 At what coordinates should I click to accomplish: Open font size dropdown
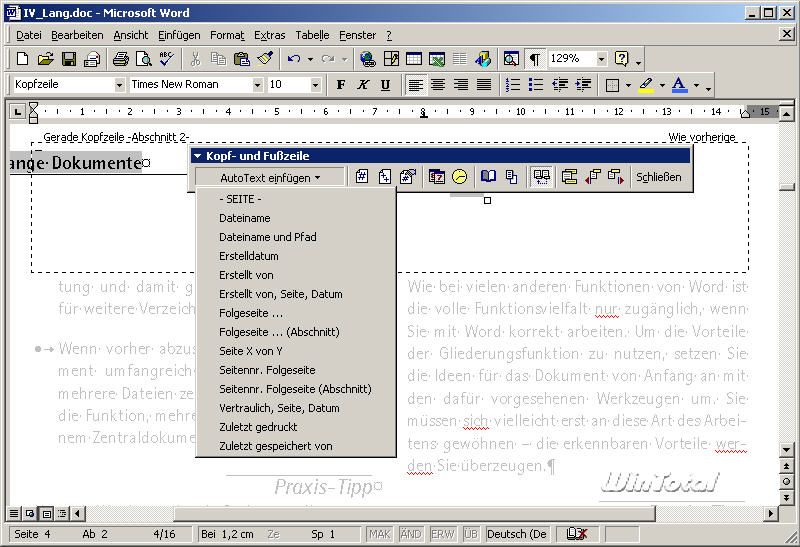coord(316,85)
